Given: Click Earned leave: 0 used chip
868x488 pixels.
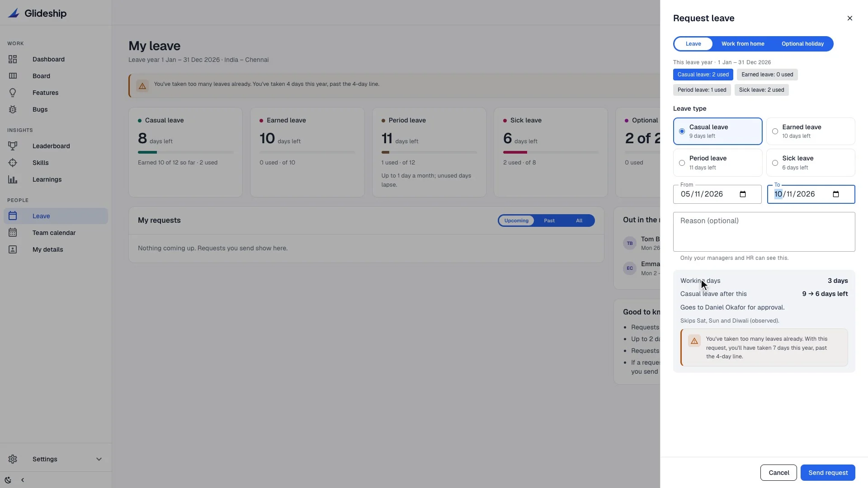Looking at the screenshot, I should point(767,75).
